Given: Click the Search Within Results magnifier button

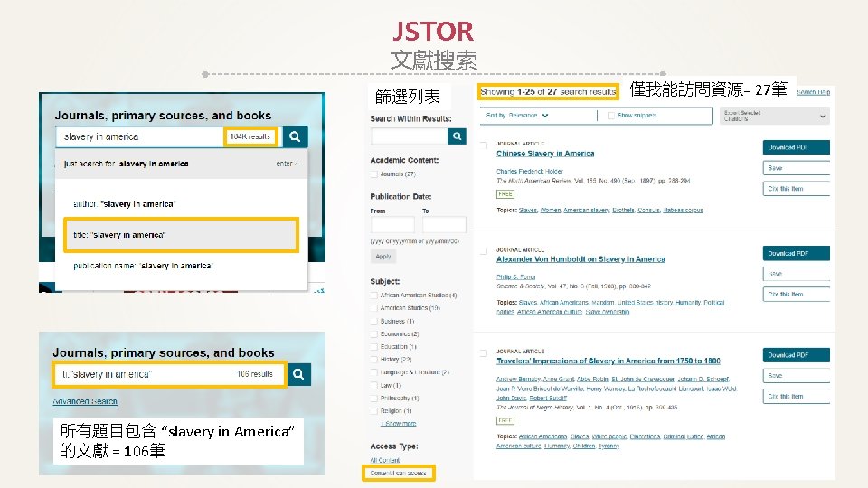Looking at the screenshot, I should click(457, 136).
